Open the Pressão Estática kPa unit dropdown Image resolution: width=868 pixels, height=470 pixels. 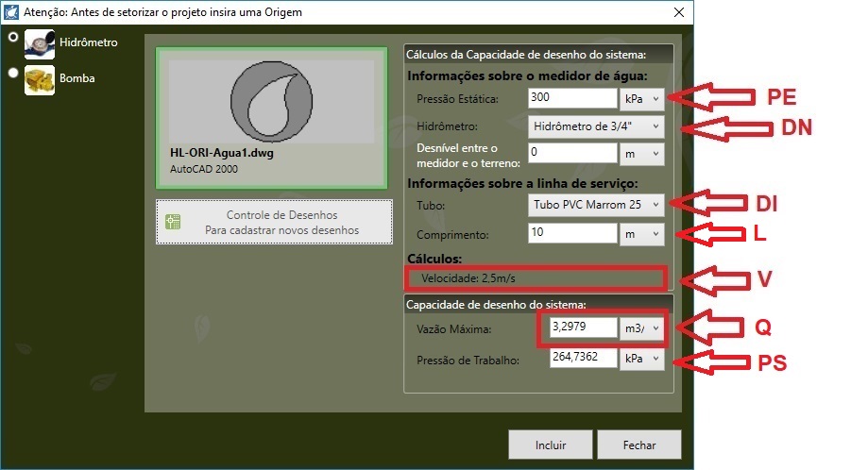point(642,97)
